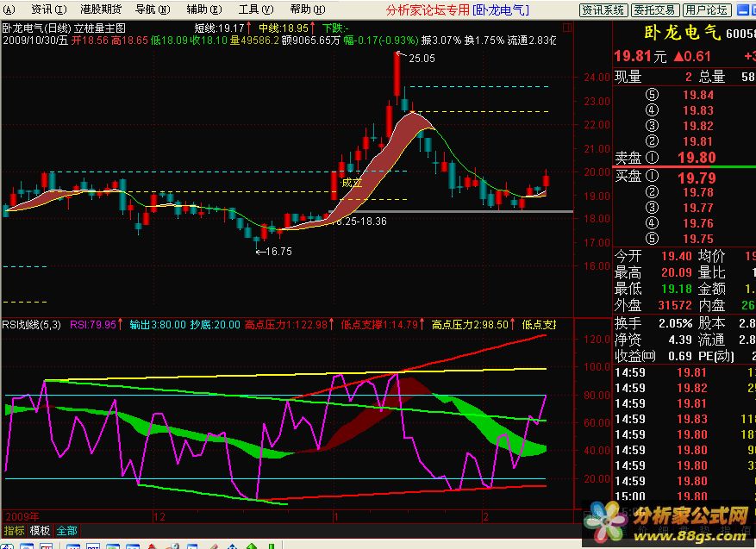The height and width of the screenshot is (549, 756).
Task: Click the 收益(四) 0.69 value
Action: (680, 356)
